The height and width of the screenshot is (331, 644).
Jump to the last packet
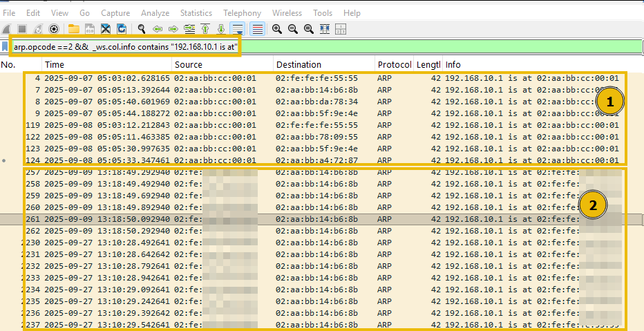click(221, 29)
